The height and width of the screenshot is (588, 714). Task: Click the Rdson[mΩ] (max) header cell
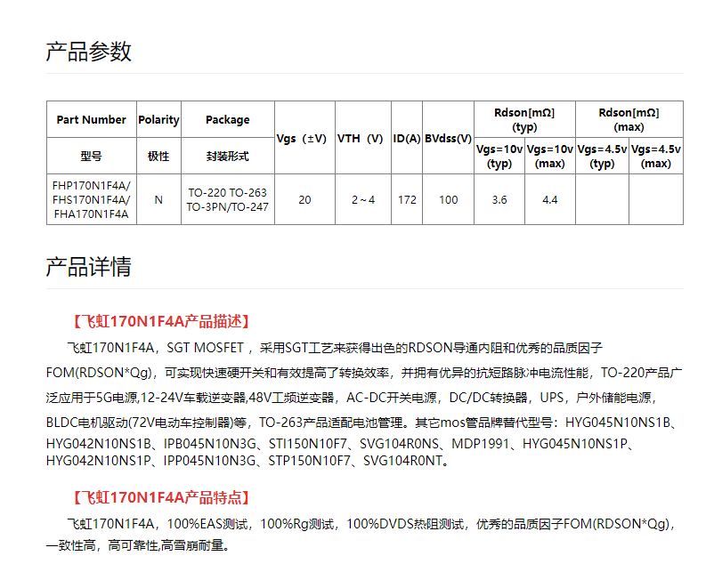[x=629, y=119]
